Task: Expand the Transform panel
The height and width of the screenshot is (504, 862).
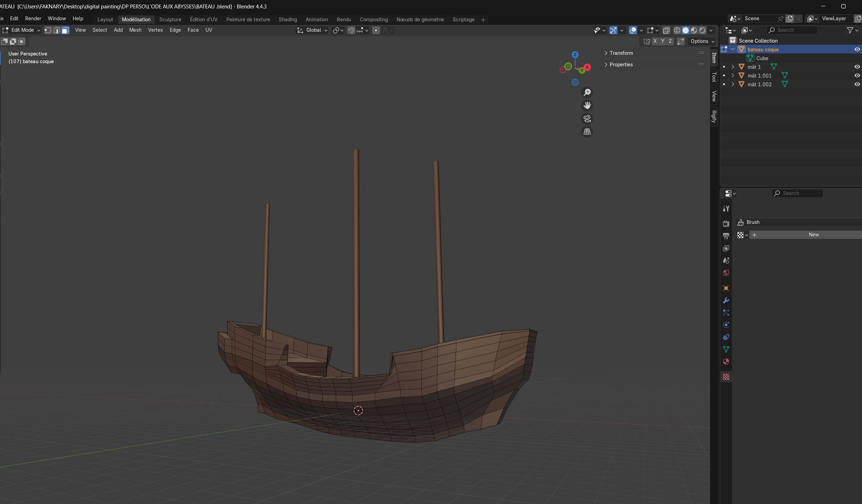Action: pos(621,53)
